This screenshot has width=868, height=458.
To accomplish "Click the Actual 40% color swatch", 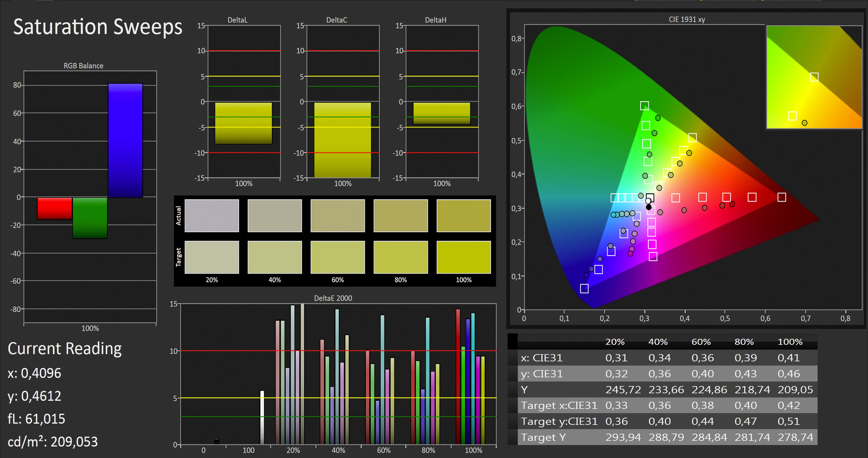I will coord(274,216).
